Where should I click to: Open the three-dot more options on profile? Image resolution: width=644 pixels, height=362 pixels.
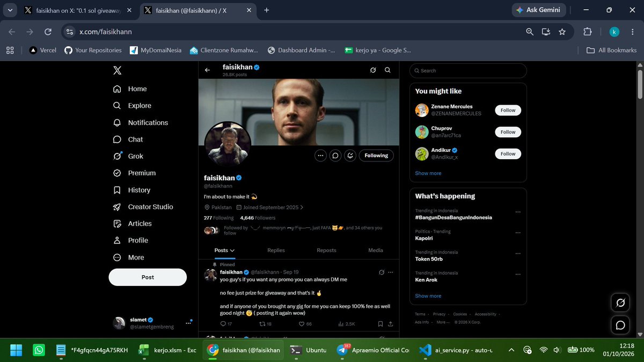pos(321,156)
